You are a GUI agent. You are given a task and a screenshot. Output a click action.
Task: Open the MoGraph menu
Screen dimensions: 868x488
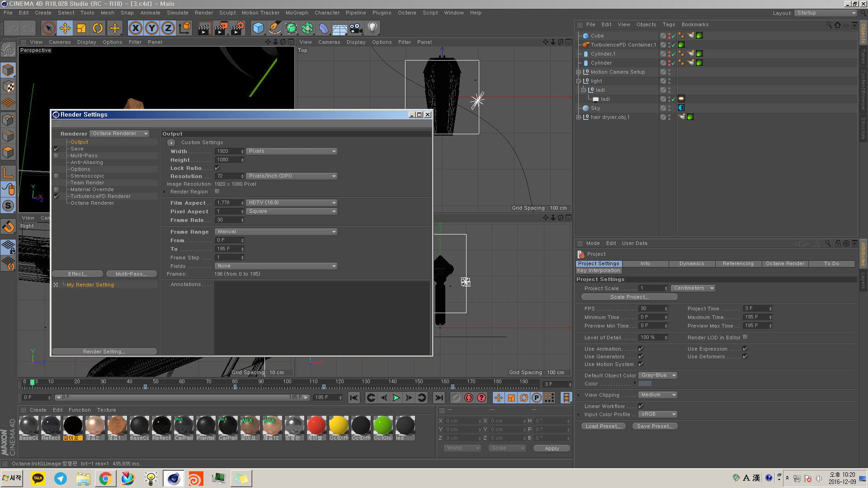297,13
